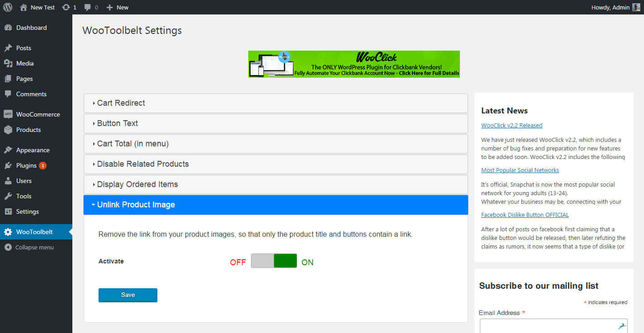Click the Activate label
Image resolution: width=644 pixels, height=333 pixels.
(x=111, y=261)
